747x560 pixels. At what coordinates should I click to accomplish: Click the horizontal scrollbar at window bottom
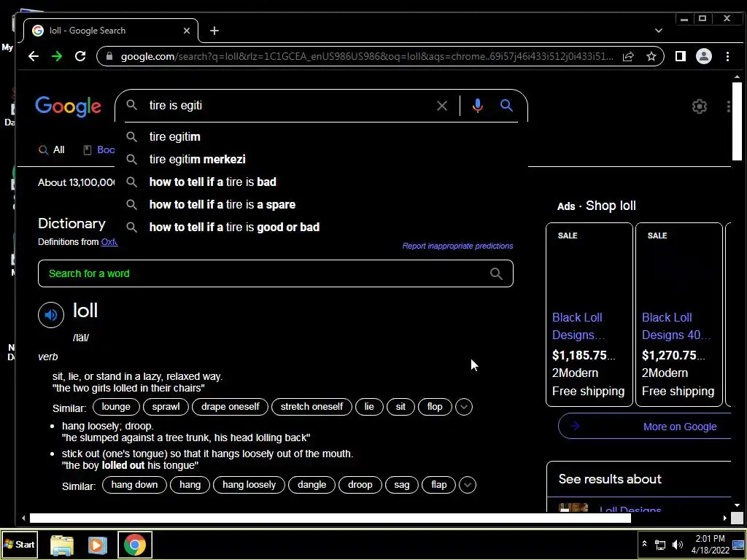pos(330,518)
